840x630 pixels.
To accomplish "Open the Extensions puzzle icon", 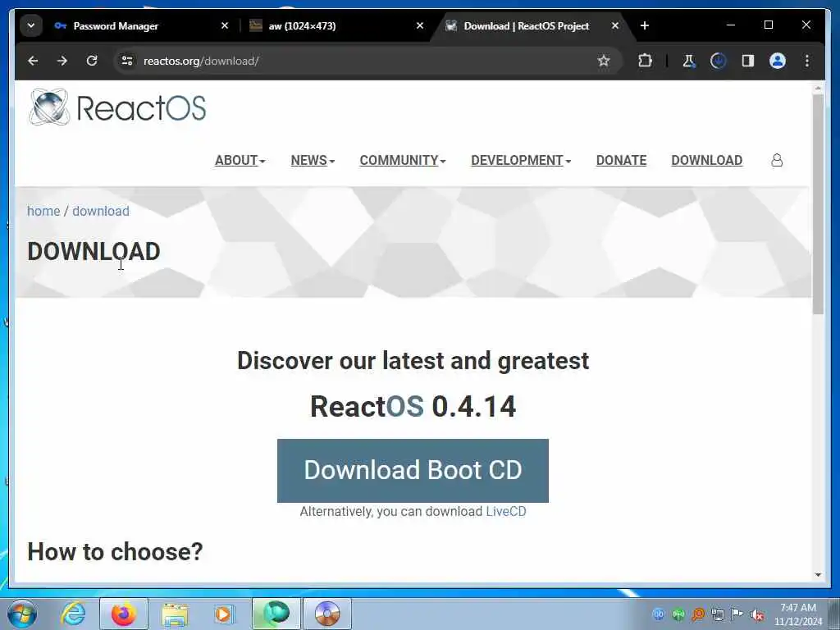I will point(645,61).
